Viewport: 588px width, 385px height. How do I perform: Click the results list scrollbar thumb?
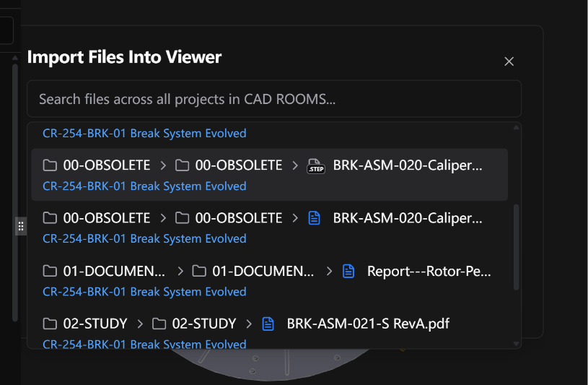516,247
